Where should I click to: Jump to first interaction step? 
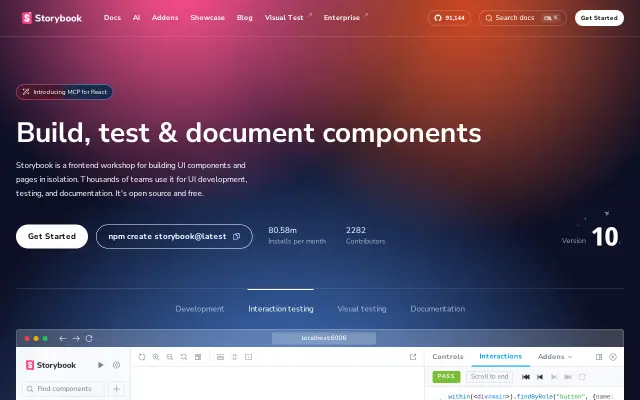pyautogui.click(x=526, y=377)
